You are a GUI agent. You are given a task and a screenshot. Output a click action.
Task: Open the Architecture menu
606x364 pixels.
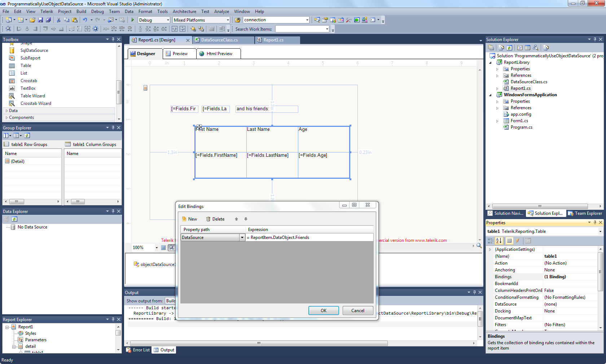click(x=184, y=12)
